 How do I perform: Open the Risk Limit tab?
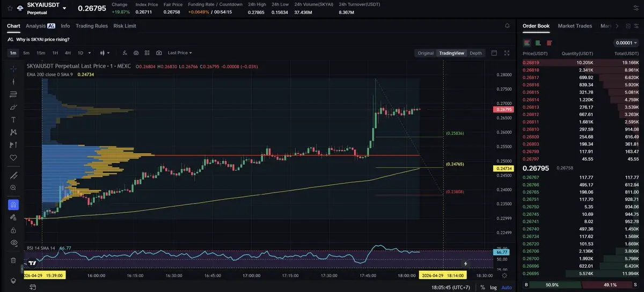(125, 26)
